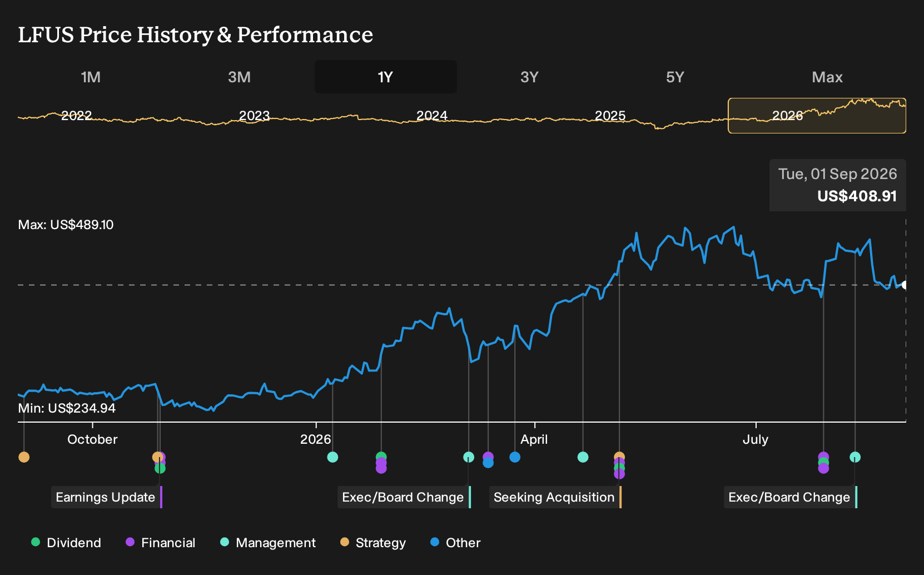924x575 pixels.
Task: Toggle the Financial legend filter
Action: pos(161,543)
